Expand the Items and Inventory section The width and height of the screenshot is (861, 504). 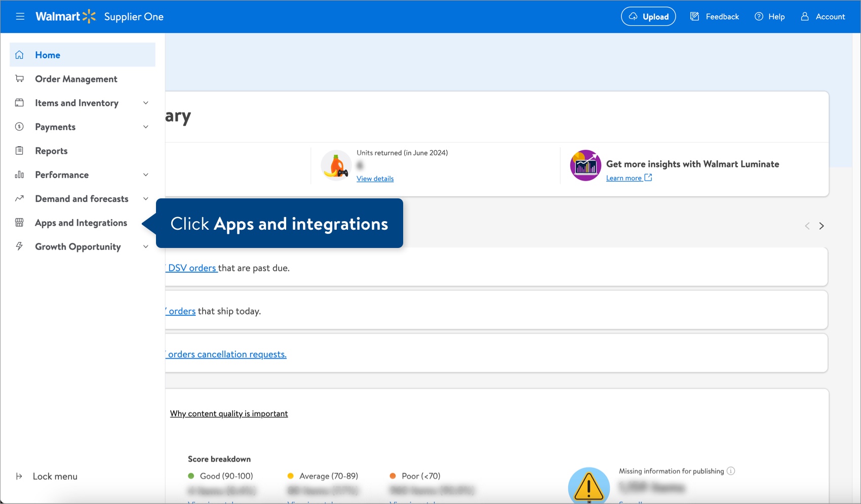[146, 103]
